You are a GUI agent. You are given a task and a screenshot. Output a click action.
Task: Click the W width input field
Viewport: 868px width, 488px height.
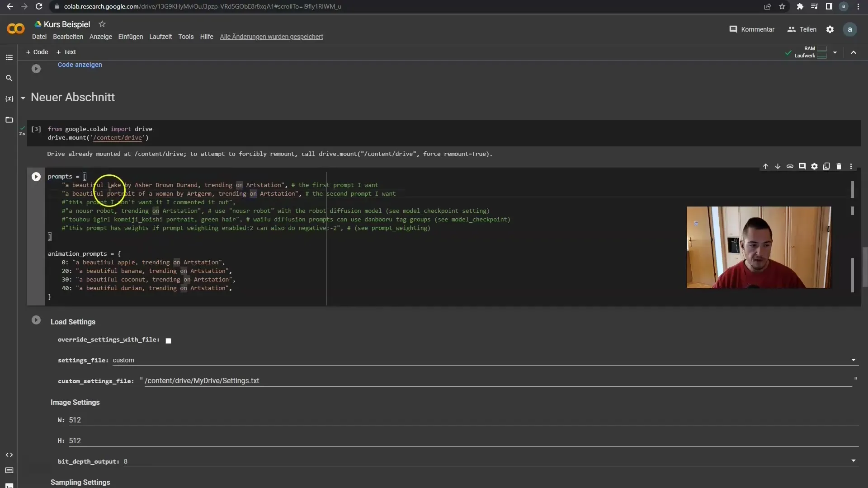[x=463, y=420]
